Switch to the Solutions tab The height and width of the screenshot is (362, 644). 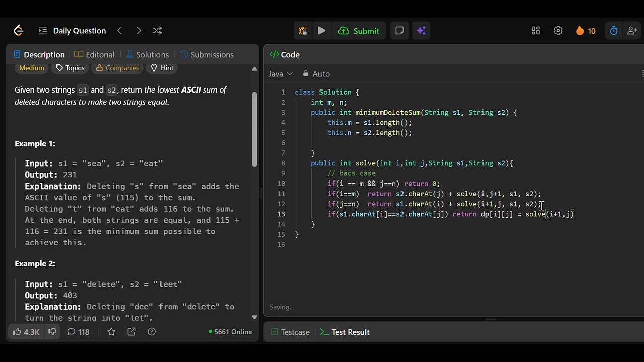147,54
